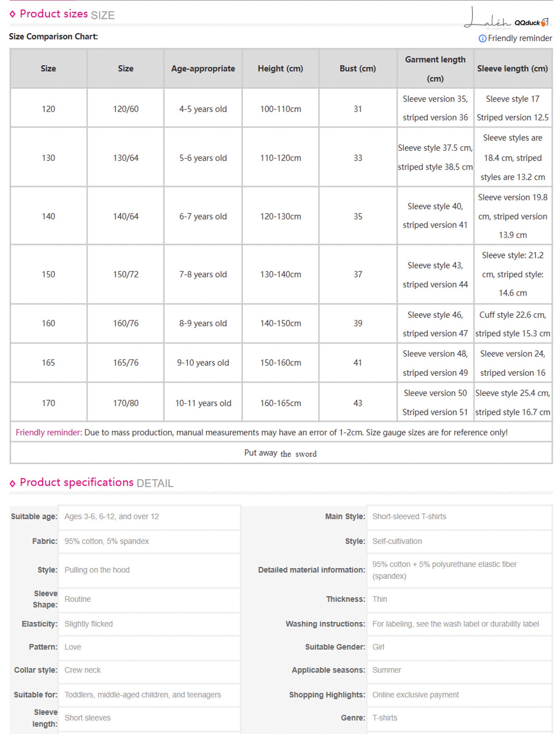Click the Short-sleeved T-shirts main style value
560x734 pixels.
(409, 516)
